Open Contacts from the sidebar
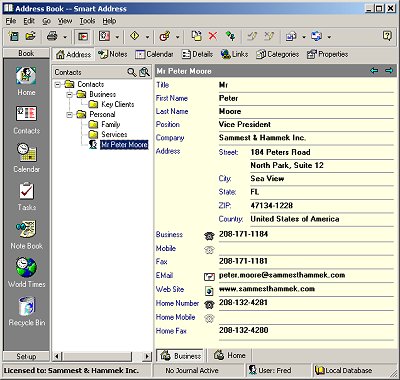Screen dimensions: 400x380 click(26, 120)
